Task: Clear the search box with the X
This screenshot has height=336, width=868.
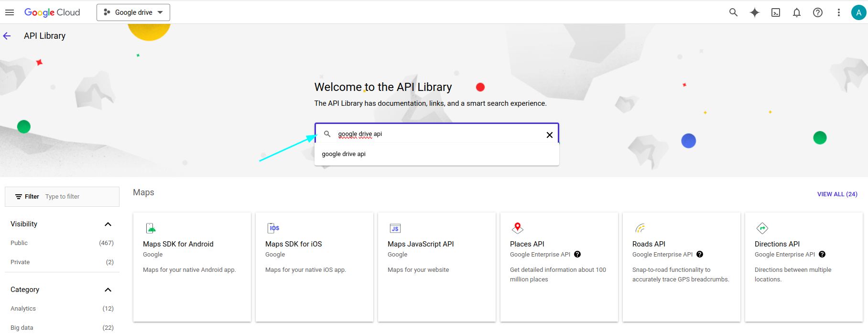Action: [x=550, y=135]
